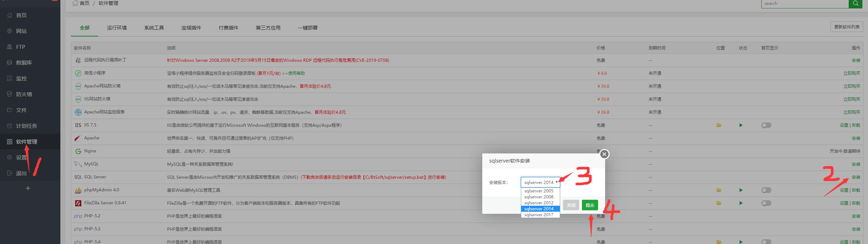Click the magnifier search button
The image size is (868, 244).
[855, 4]
